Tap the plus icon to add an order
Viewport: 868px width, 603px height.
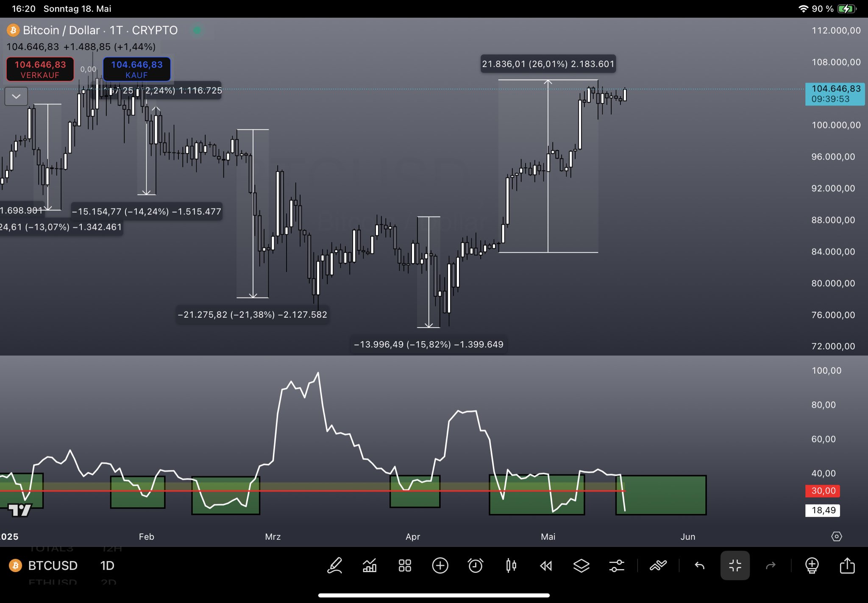pos(440,565)
